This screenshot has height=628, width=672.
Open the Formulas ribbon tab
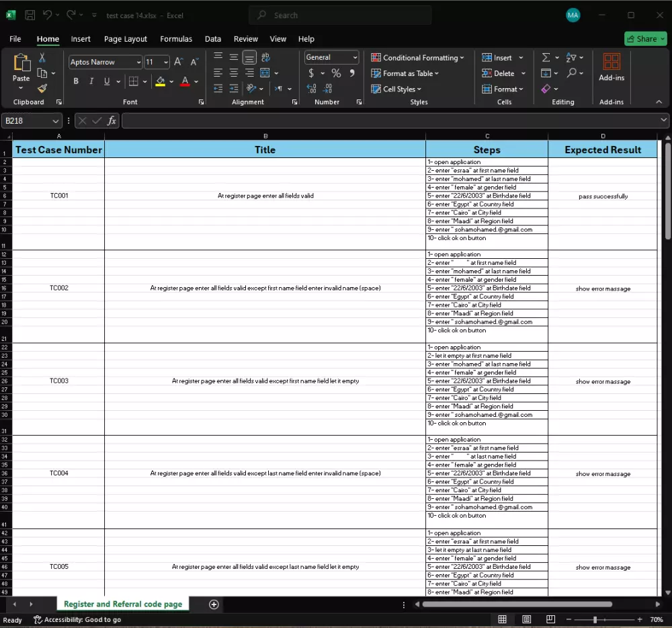(176, 39)
